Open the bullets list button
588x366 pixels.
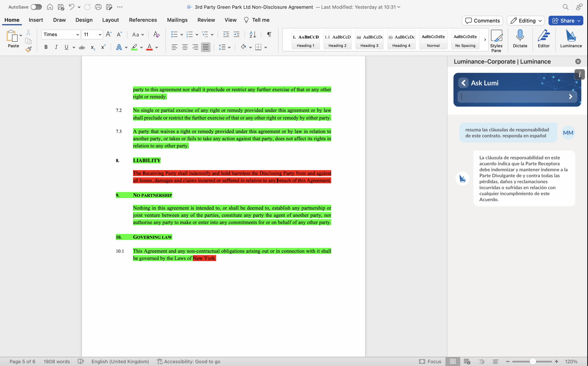click(174, 34)
